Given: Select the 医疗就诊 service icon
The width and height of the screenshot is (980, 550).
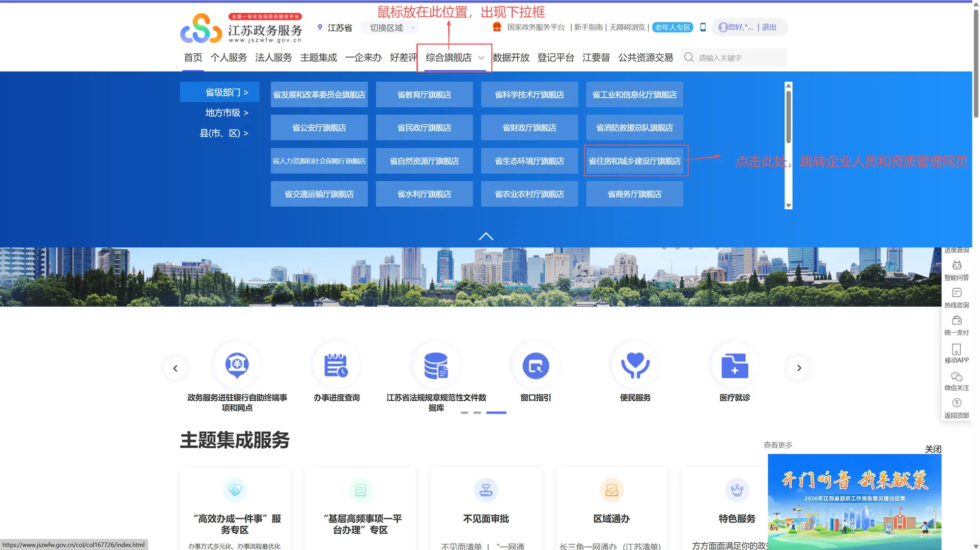Looking at the screenshot, I should tap(735, 365).
